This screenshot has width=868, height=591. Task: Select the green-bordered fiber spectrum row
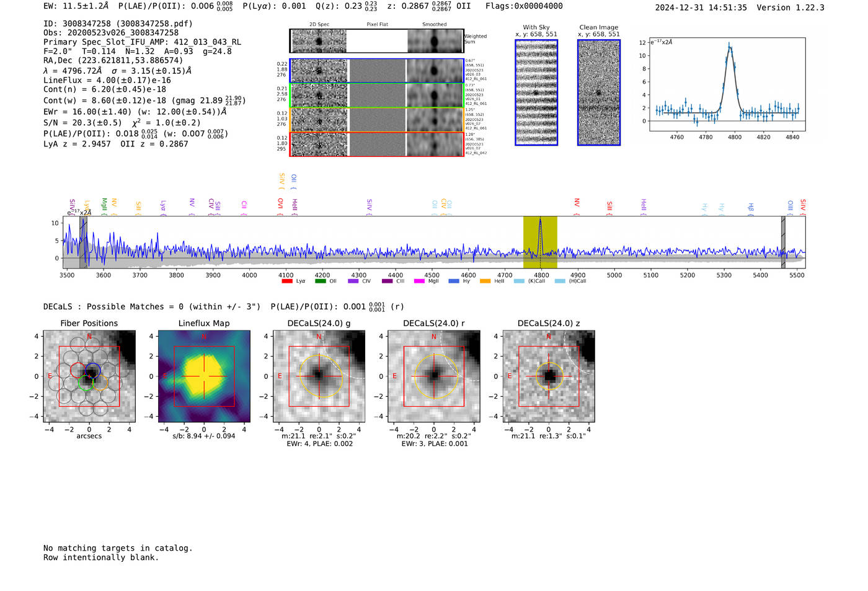pyautogui.click(x=377, y=96)
